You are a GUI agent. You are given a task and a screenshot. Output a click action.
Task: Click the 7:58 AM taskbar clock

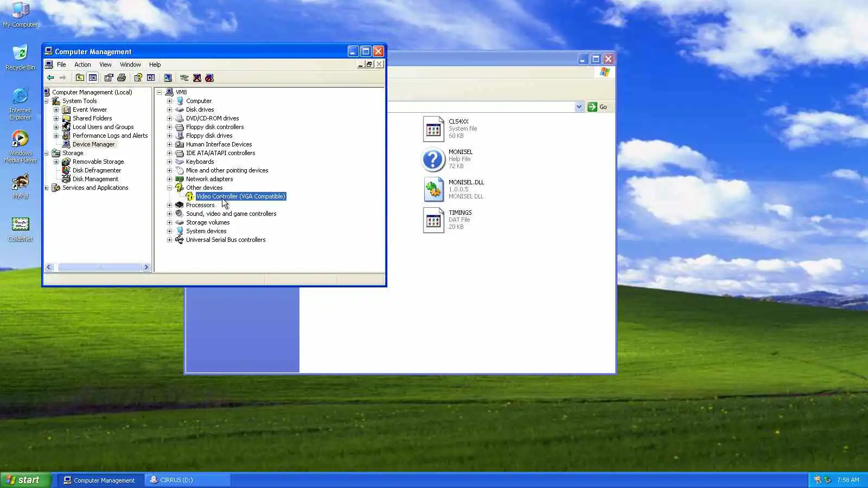[x=848, y=480]
